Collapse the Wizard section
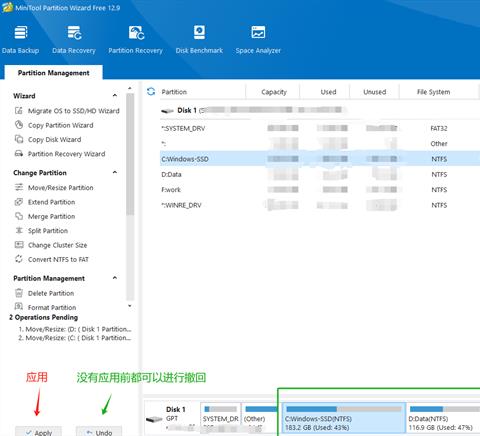This screenshot has width=480, height=436. click(115, 96)
